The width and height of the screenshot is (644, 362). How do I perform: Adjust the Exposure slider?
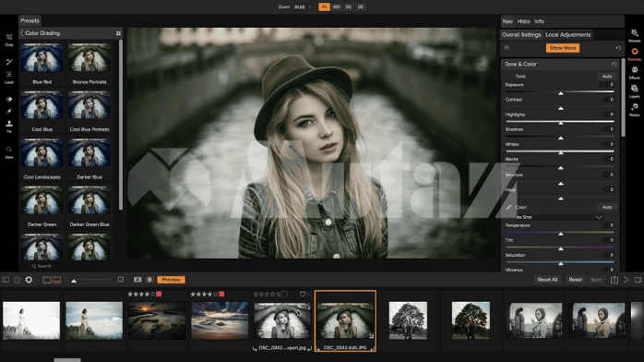pos(560,92)
